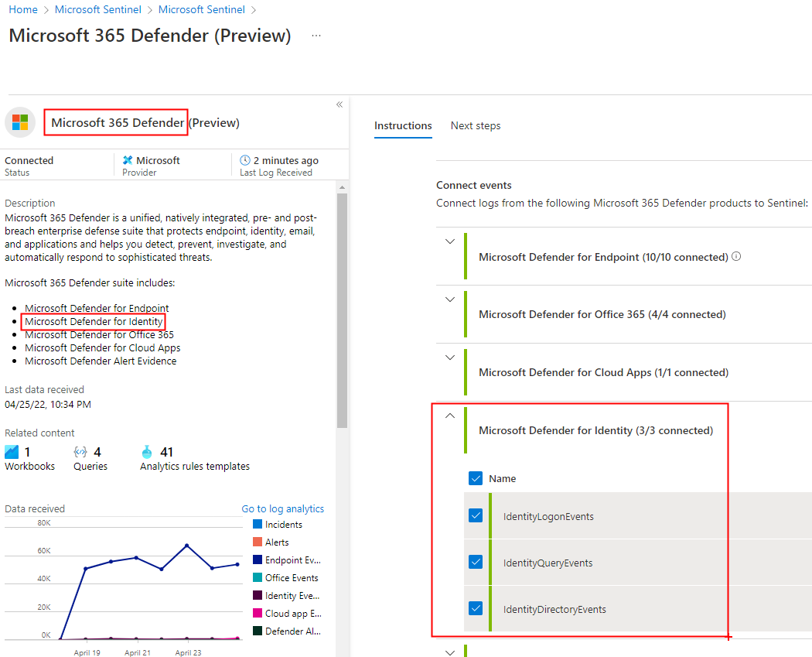
Task: Click the Connect events heading
Action: [x=474, y=185]
